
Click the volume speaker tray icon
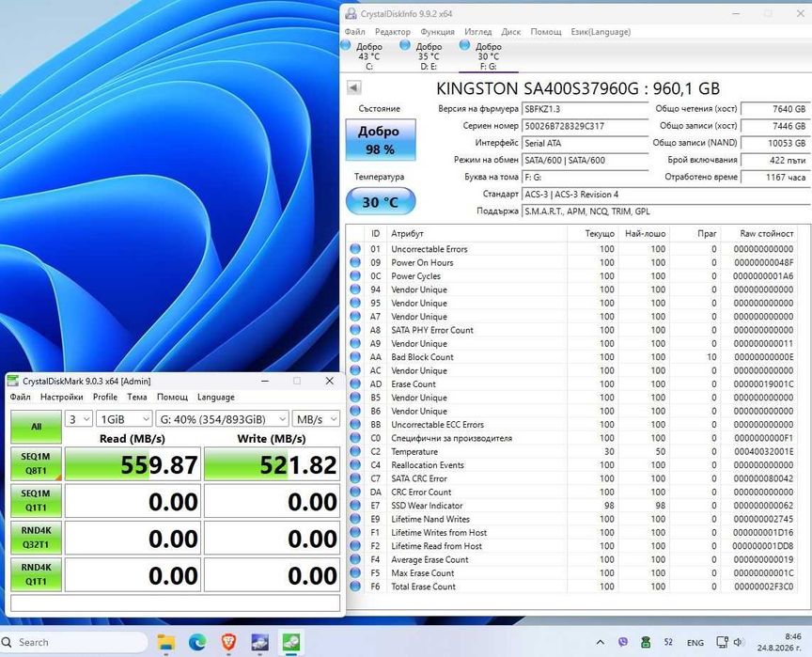point(738,643)
